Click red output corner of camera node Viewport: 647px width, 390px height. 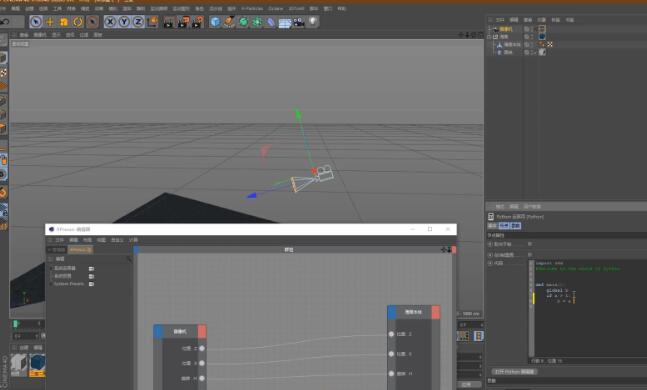(202, 331)
